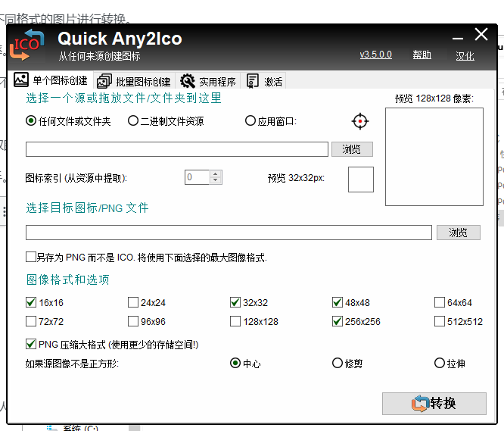Click the crosshair window picker target icon

pyautogui.click(x=360, y=121)
